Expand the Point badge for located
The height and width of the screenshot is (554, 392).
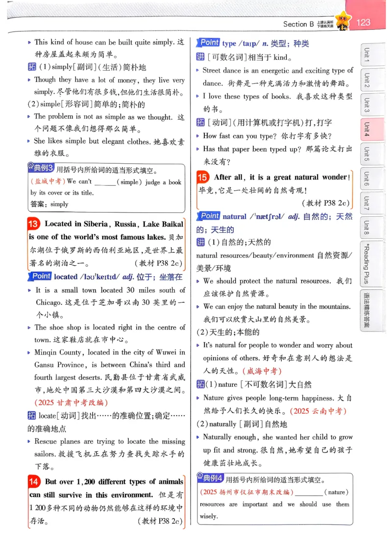point(41,276)
